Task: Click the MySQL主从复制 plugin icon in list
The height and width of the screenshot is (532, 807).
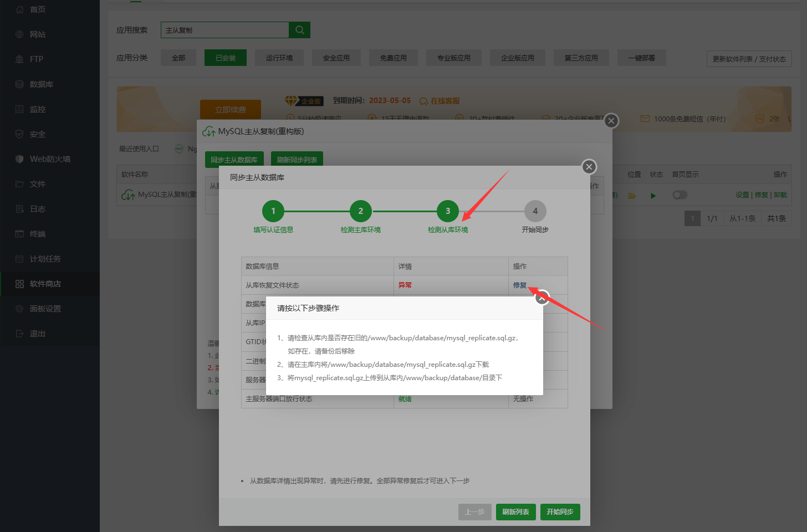Action: (128, 195)
